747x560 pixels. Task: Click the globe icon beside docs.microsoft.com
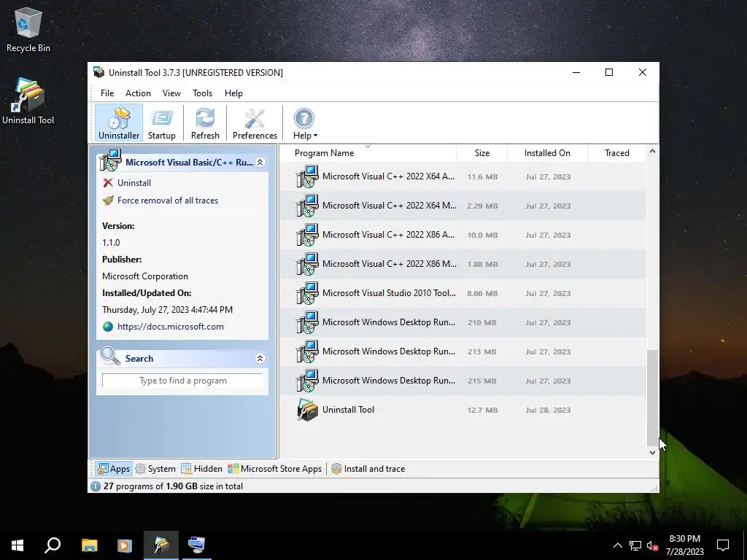coord(108,327)
